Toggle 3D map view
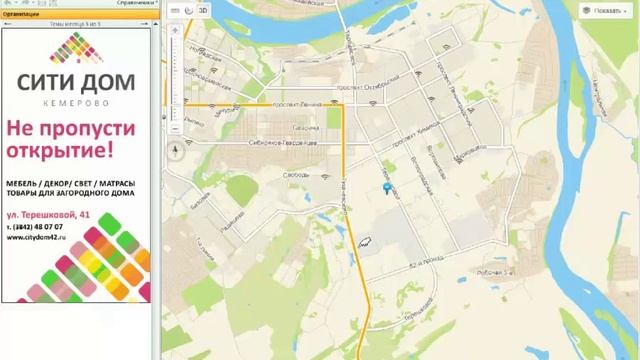The width and height of the screenshot is (640, 360). (203, 11)
